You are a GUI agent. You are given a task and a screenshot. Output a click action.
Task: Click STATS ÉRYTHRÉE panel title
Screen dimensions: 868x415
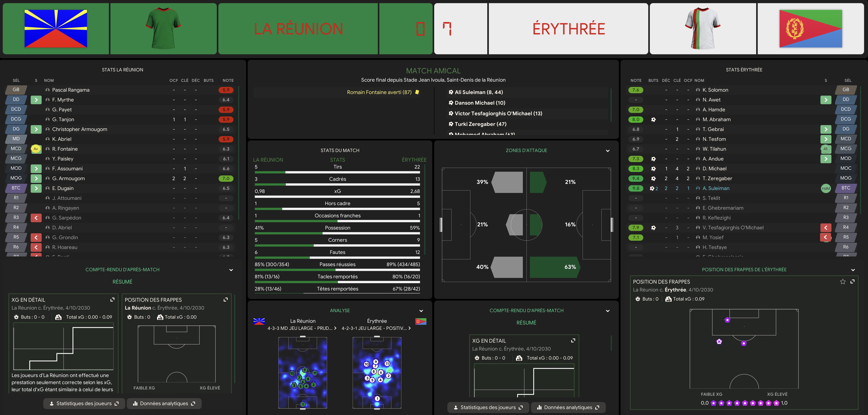[x=744, y=70]
